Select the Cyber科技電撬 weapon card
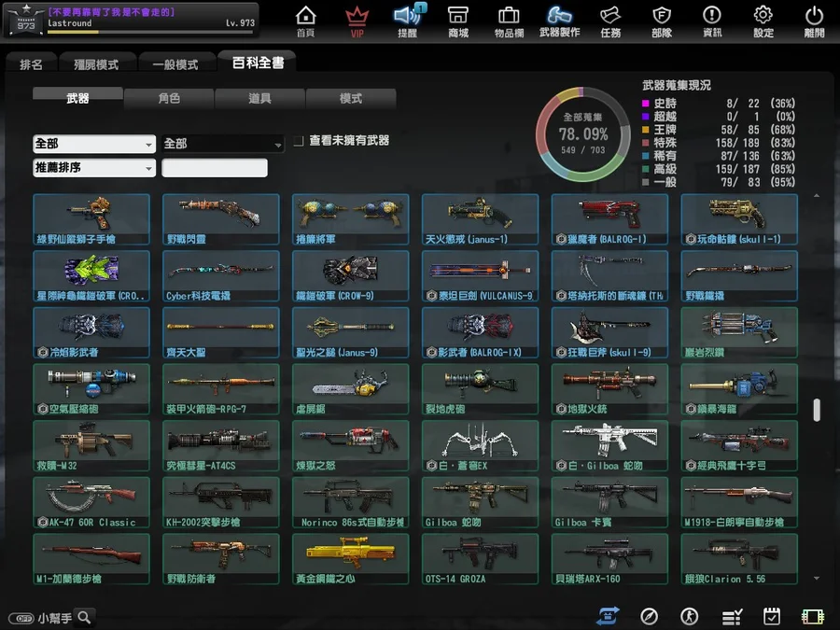 220,276
